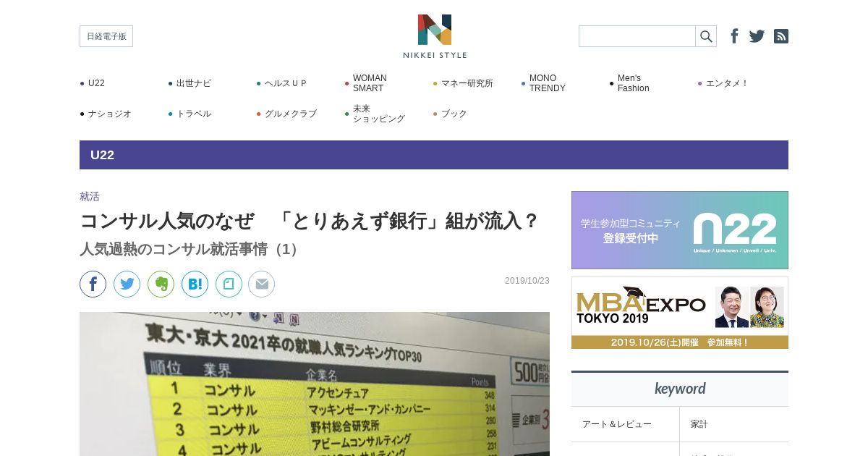Open the 就活 category link

point(90,196)
